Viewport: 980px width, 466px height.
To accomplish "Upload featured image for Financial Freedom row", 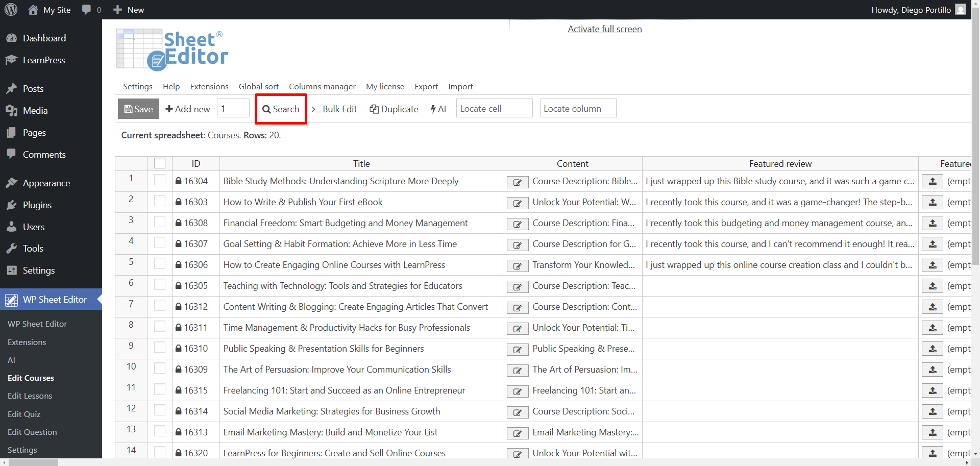I will point(933,223).
